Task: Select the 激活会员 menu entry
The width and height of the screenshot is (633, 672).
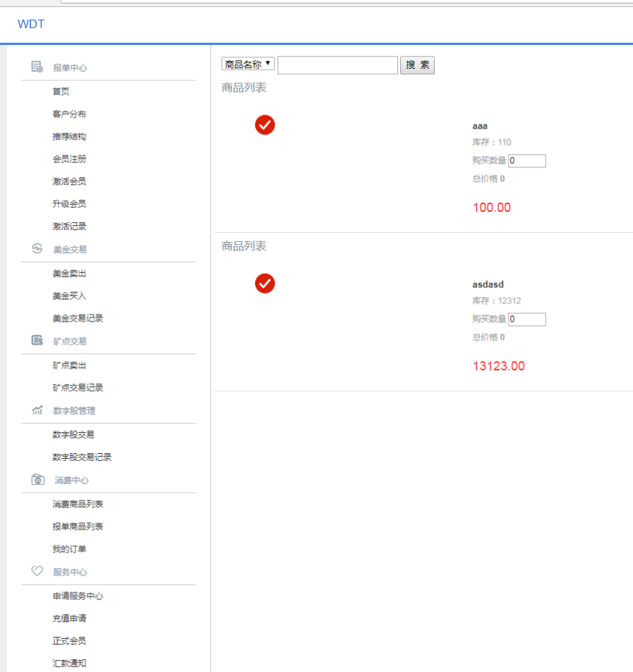Action: pyautogui.click(x=69, y=182)
